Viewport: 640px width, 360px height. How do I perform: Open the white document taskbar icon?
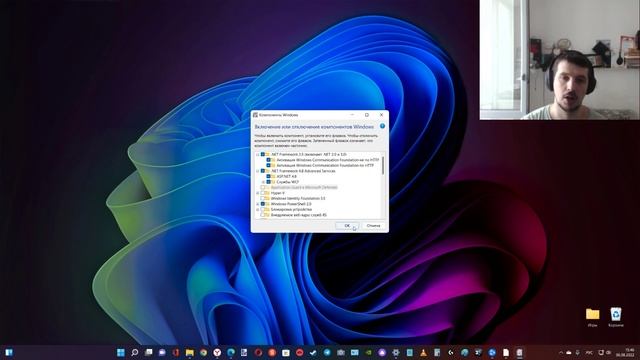tap(506, 352)
